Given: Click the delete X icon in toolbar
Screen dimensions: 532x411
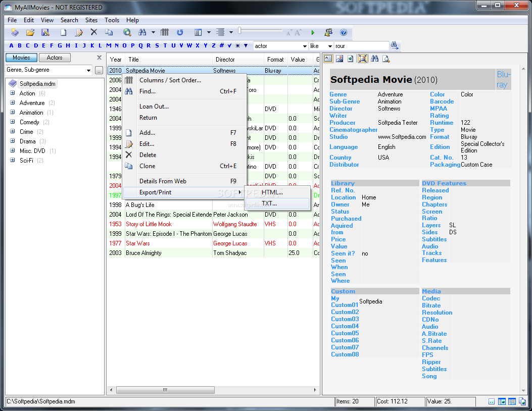Looking at the screenshot, I should tap(93, 32).
